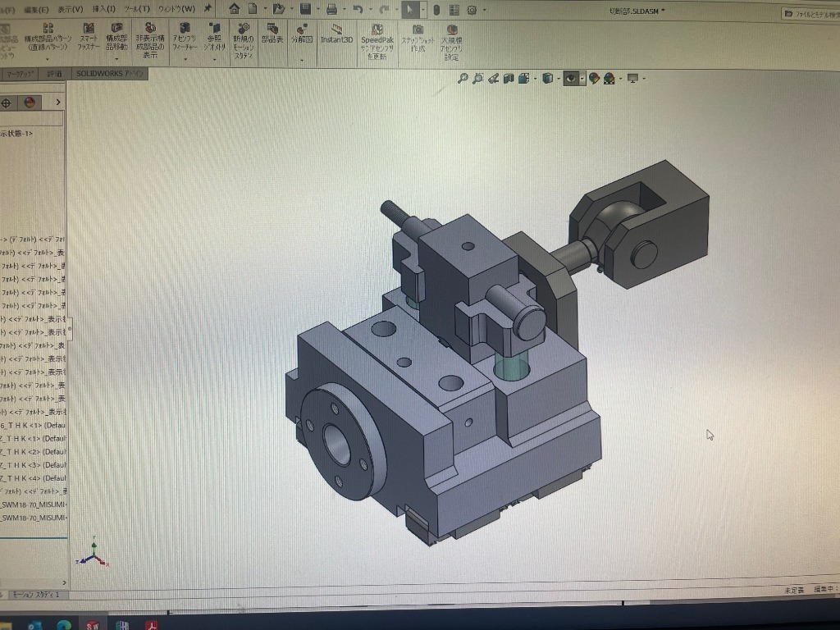The width and height of the screenshot is (840, 630).
Task: Open the DisplayManager color sphere tab
Action: (30, 103)
